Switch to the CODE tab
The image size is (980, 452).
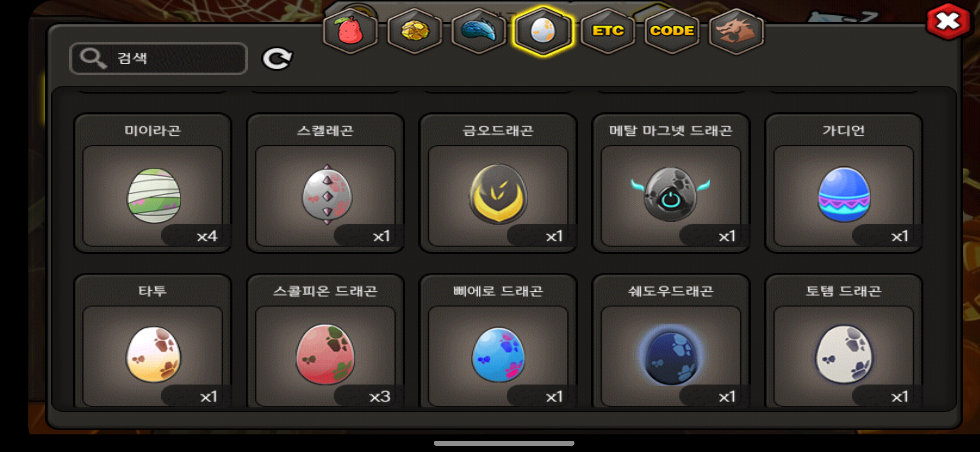click(x=672, y=31)
